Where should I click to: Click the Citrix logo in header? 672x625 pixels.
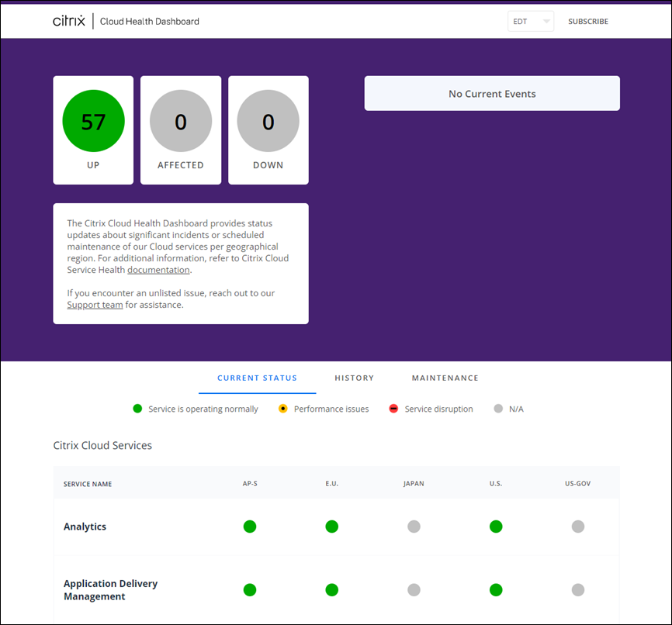(69, 21)
